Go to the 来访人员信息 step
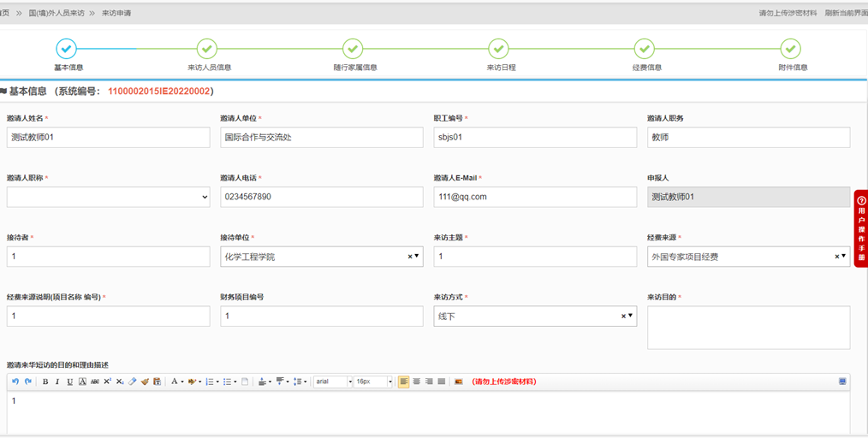 pyautogui.click(x=207, y=49)
